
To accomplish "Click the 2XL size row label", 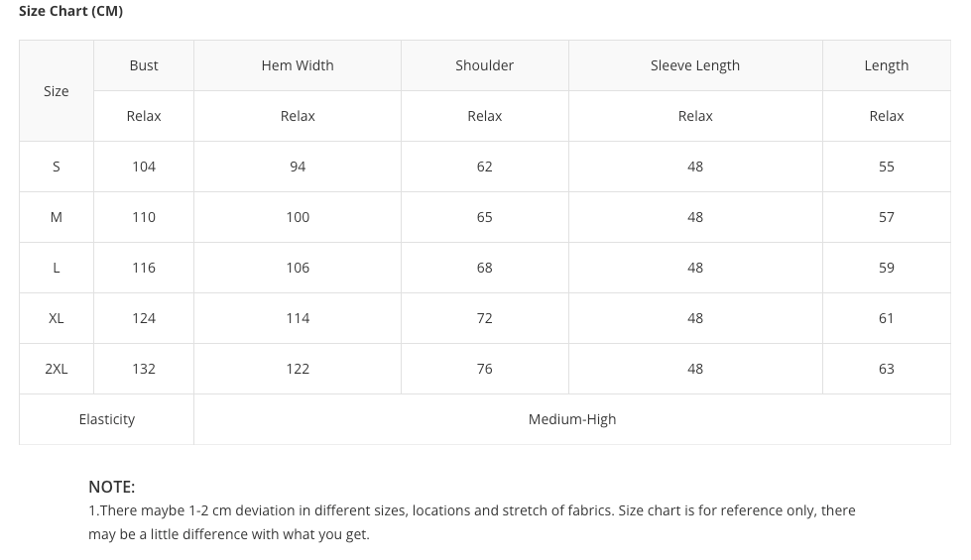I will coord(57,369).
